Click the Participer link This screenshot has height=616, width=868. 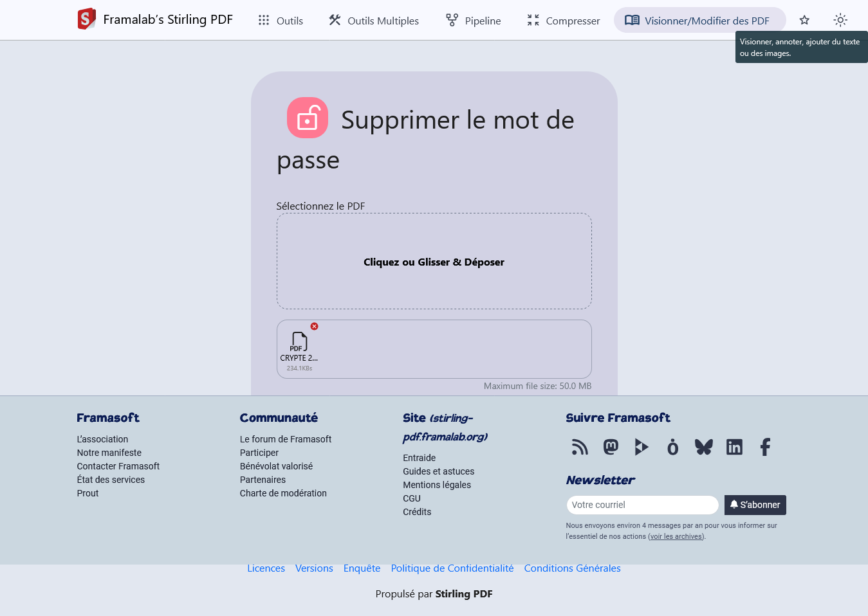point(259,453)
